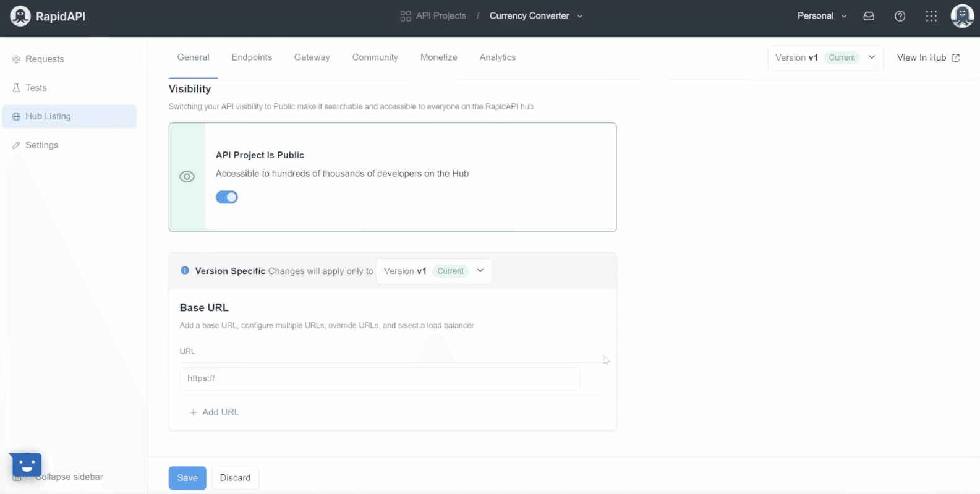This screenshot has width=980, height=494.
Task: Click the Version Specific info icon
Action: pos(184,270)
